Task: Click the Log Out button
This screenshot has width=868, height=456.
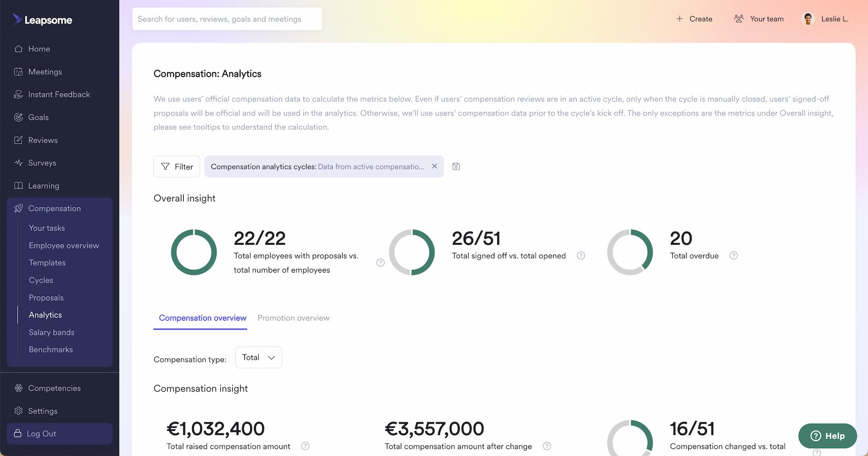Action: pos(41,433)
